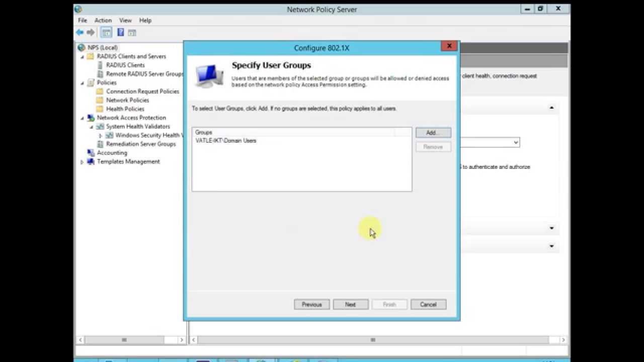The height and width of the screenshot is (362, 644).
Task: Toggle the Show/Hide Console Tree toolbar icon
Action: (106, 32)
